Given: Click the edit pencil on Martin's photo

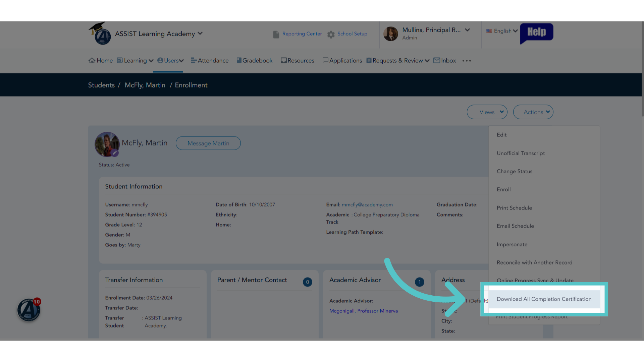Looking at the screenshot, I should 115,153.
